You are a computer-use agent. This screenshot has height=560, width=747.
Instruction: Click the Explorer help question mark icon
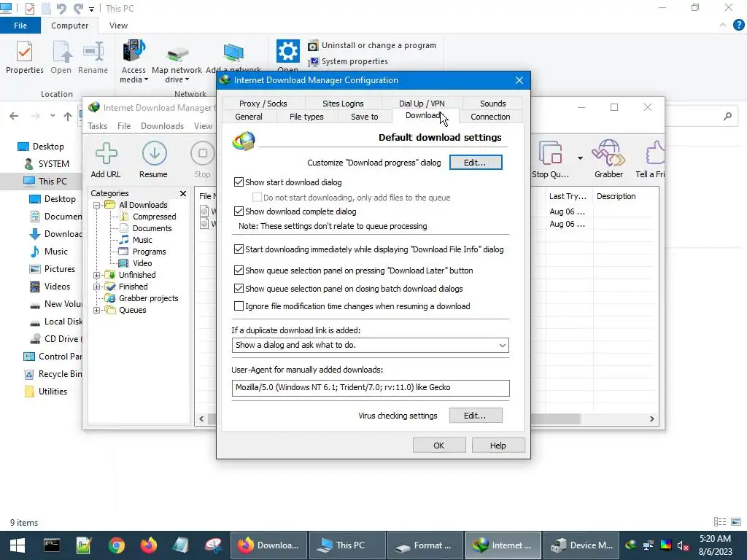[x=738, y=26]
